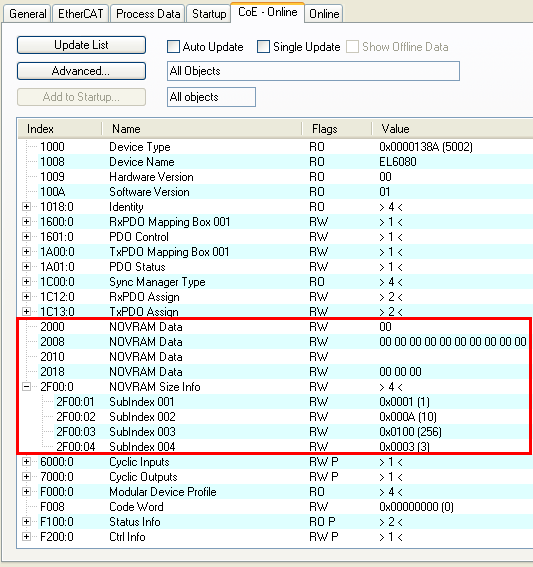The image size is (533, 567).
Task: Expand the F100:0 Status Info node
Action: [26, 522]
